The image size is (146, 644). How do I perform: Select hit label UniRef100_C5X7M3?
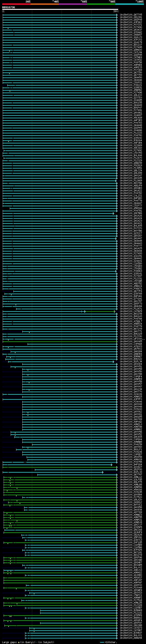coord(131,153)
